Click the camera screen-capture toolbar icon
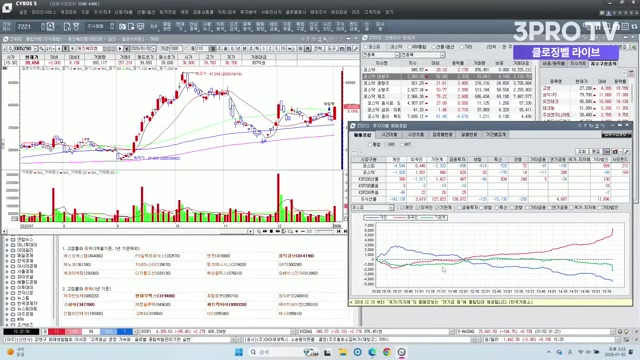Screen dimensions: 640x360 point(122,27)
